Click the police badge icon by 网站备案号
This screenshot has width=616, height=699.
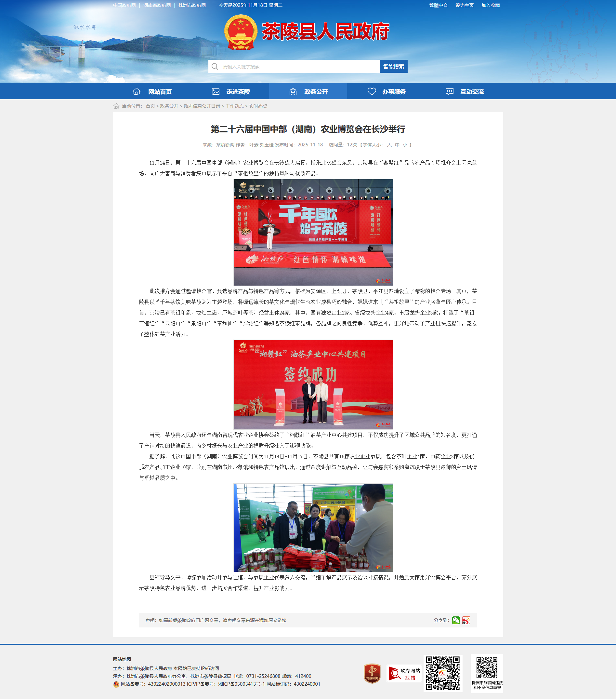pyautogui.click(x=116, y=684)
